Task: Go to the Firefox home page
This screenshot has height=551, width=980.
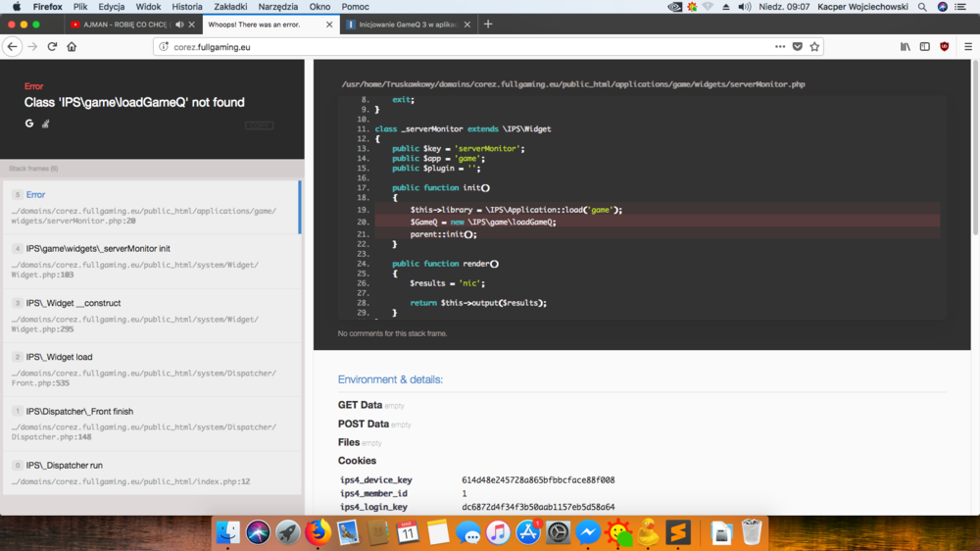Action: 72,46
